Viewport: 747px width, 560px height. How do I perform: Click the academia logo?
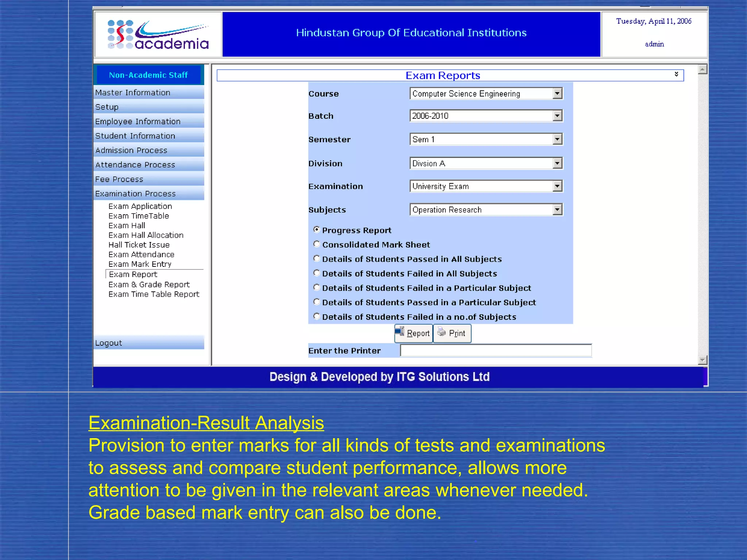(x=158, y=34)
